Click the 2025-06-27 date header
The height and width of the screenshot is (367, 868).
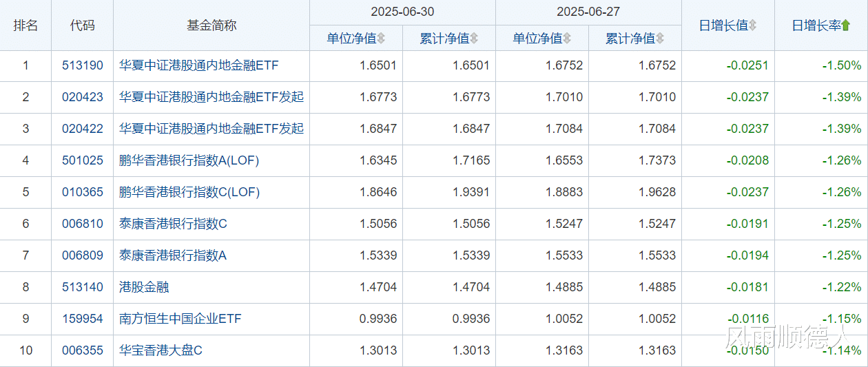click(x=589, y=12)
